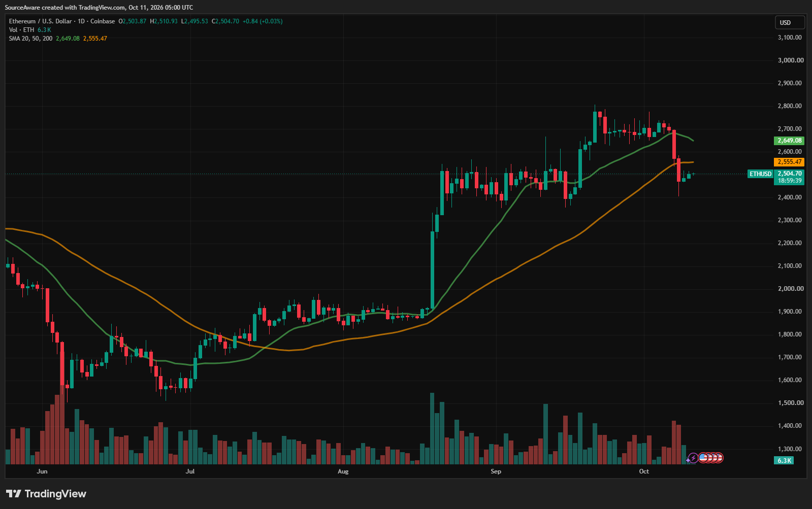Click the 2,000.00 price axis tick
The width and height of the screenshot is (812, 509).
(x=790, y=289)
